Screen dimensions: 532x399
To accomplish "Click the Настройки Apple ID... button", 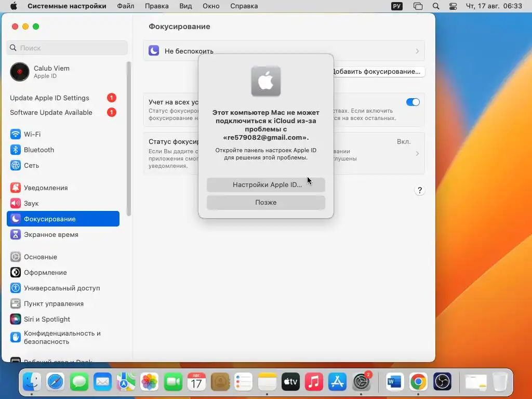I will [266, 185].
